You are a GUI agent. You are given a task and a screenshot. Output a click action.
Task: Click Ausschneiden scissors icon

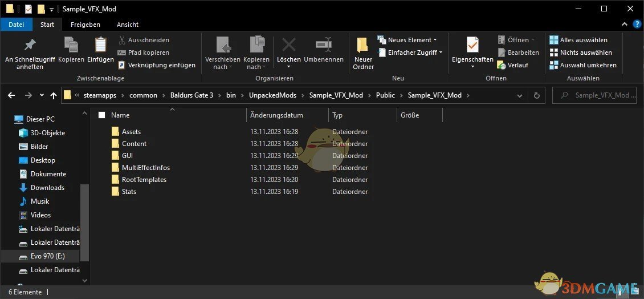point(122,40)
